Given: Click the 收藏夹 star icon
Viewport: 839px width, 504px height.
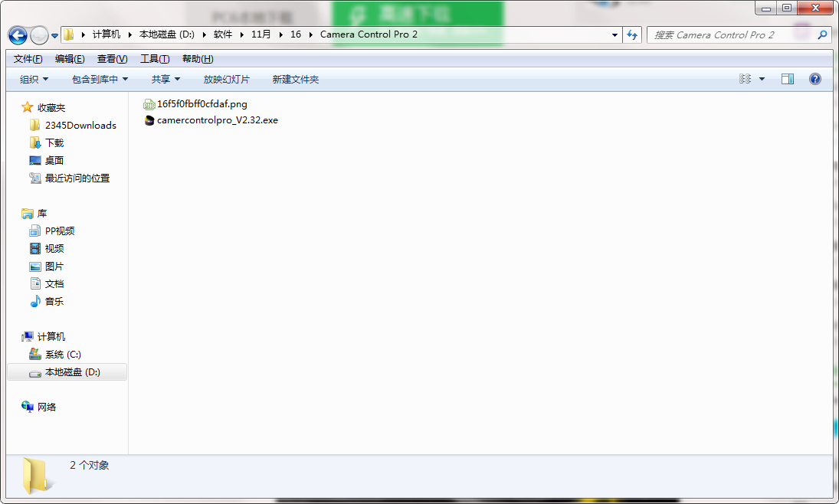Looking at the screenshot, I should click(x=28, y=107).
